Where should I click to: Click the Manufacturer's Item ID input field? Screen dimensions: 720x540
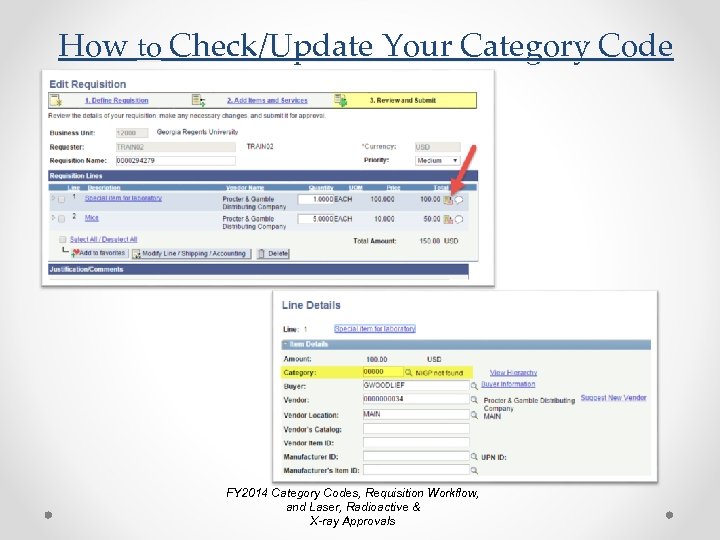coord(416,470)
